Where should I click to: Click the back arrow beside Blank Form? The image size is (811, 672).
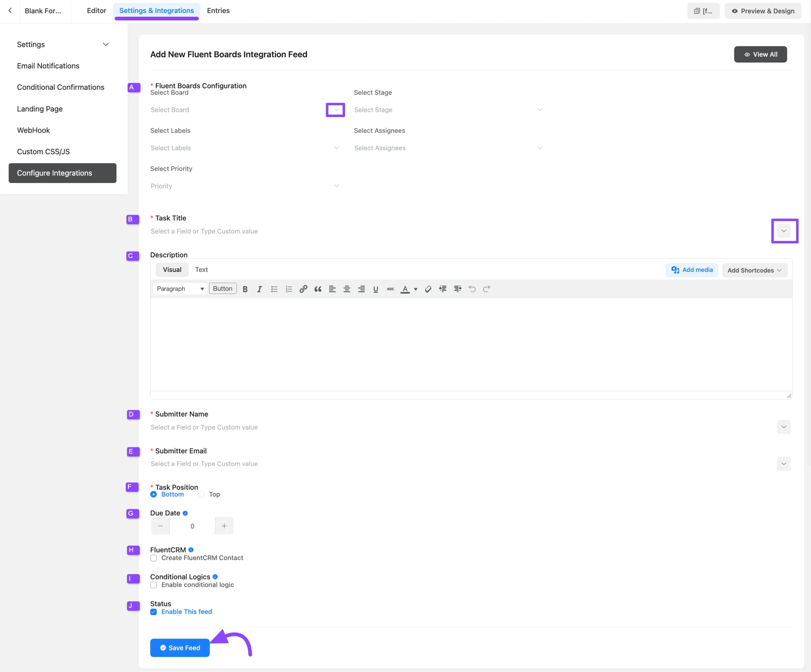click(10, 11)
